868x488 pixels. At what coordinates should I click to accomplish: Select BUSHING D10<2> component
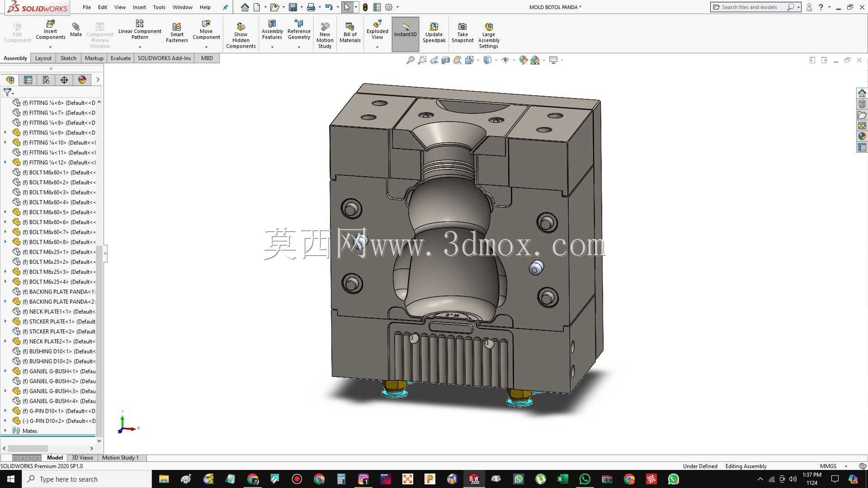point(54,361)
